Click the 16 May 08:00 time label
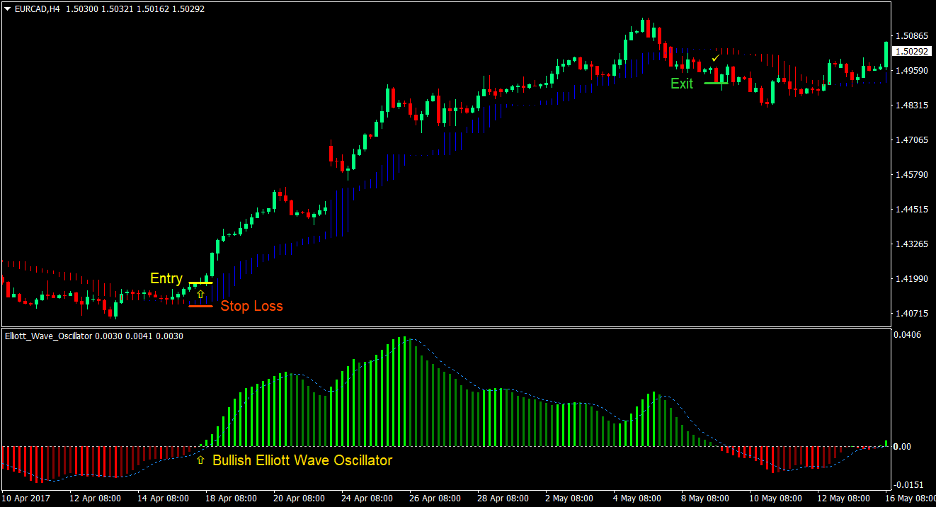 910,498
